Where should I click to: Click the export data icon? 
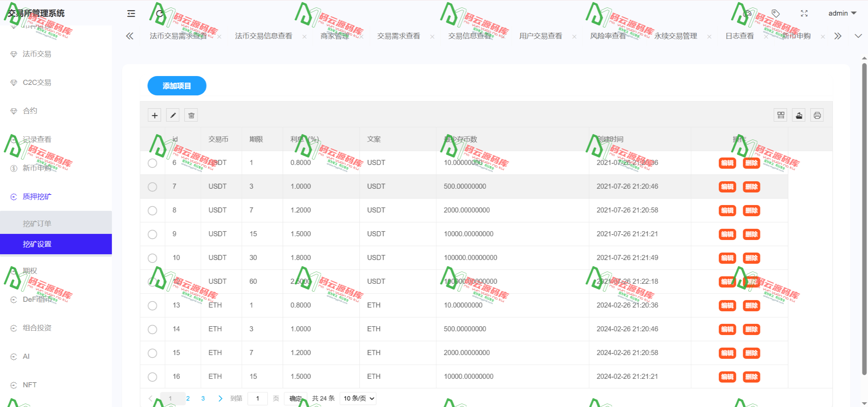coord(798,115)
